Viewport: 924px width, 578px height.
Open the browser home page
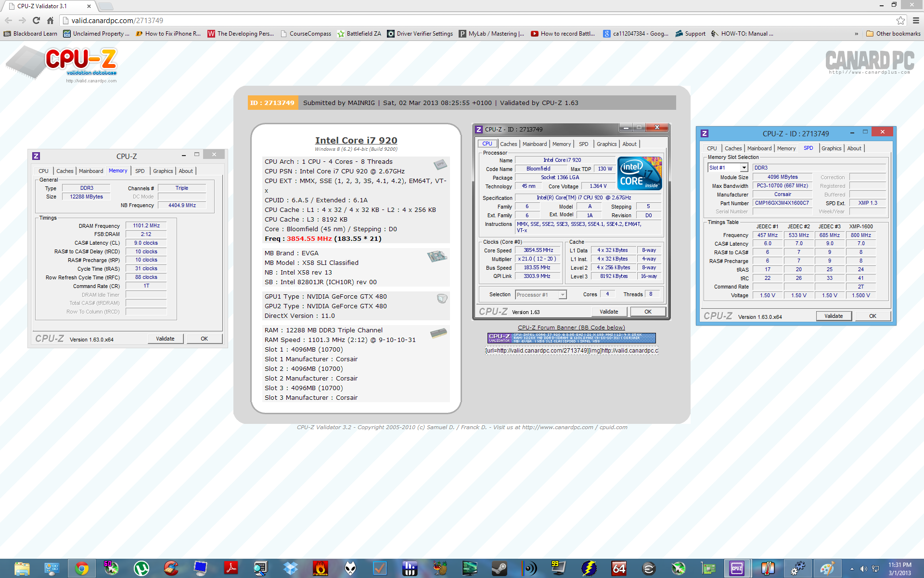click(x=50, y=20)
